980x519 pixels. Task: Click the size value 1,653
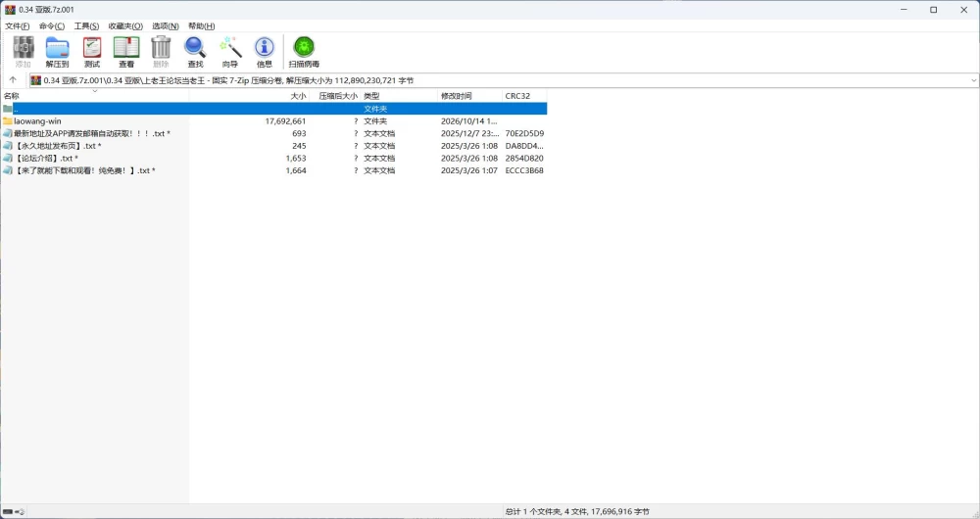point(296,158)
